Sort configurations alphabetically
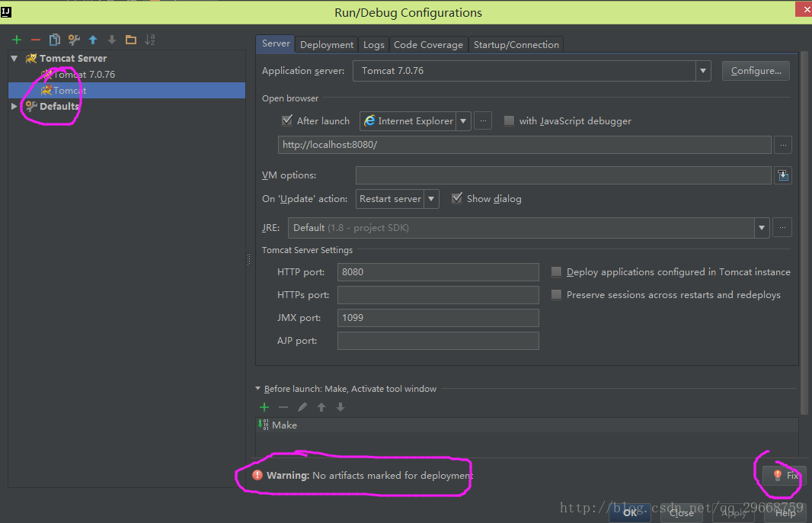 150,40
